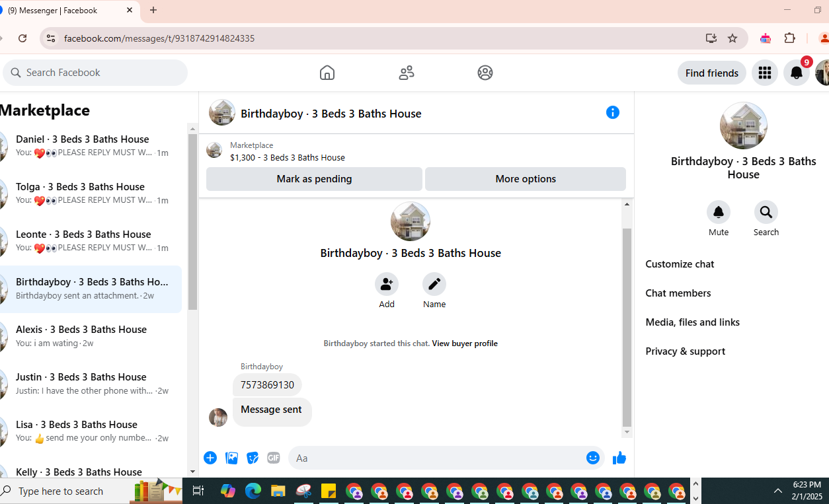Send a thumbs-up like
The image size is (829, 504).
pyautogui.click(x=619, y=458)
